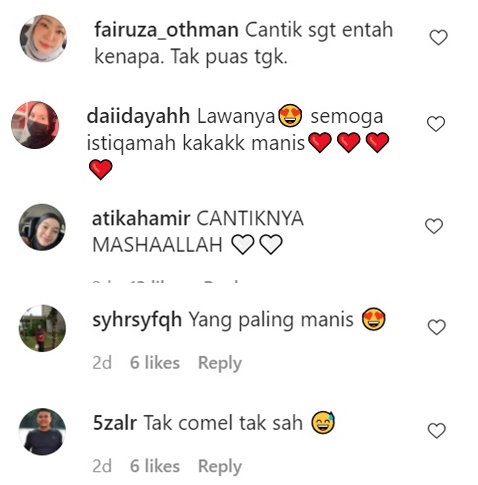Image resolution: width=478 pixels, height=485 pixels.
Task: Reply to syhrsyfqh's comment
Action: point(220,363)
